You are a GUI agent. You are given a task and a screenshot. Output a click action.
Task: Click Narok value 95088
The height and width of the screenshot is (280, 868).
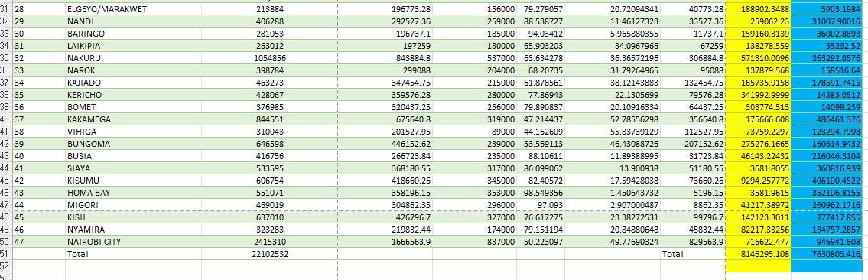coord(693,70)
